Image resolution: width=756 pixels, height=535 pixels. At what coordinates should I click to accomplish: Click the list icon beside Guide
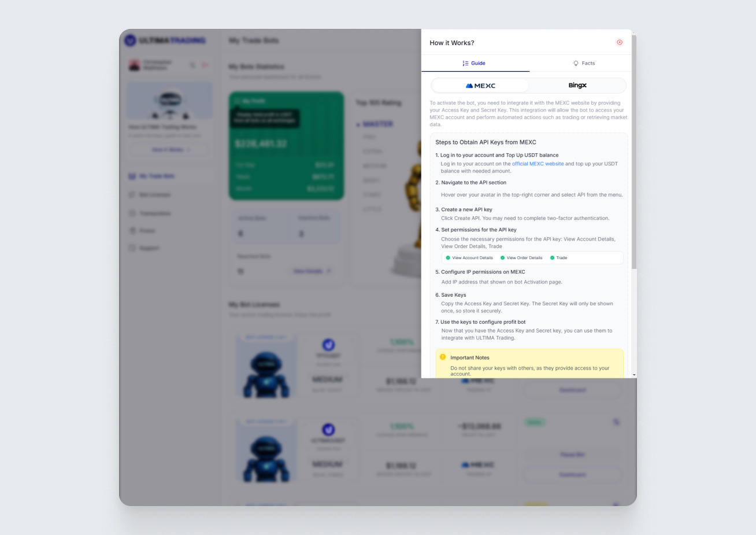[x=465, y=63]
